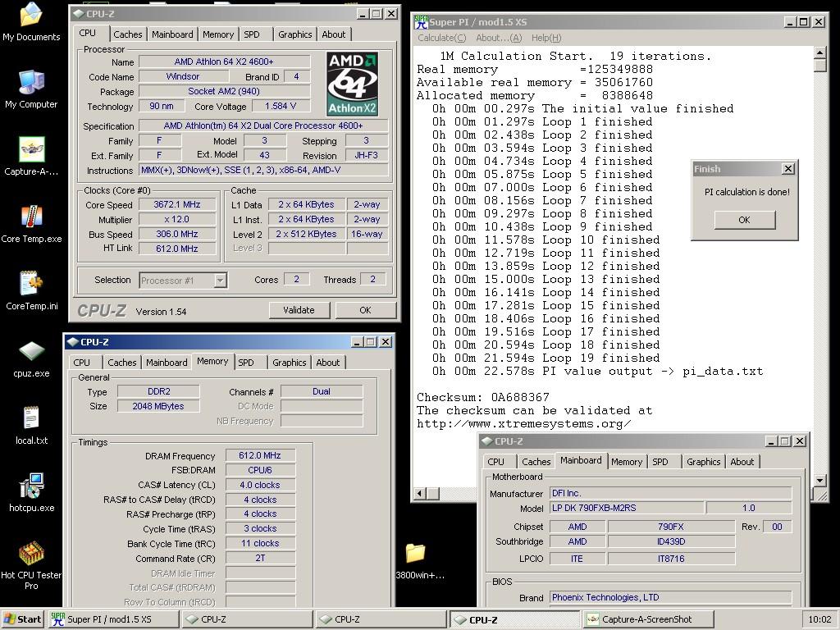Click OK in the Finish dialog
840x630 pixels.
[745, 220]
